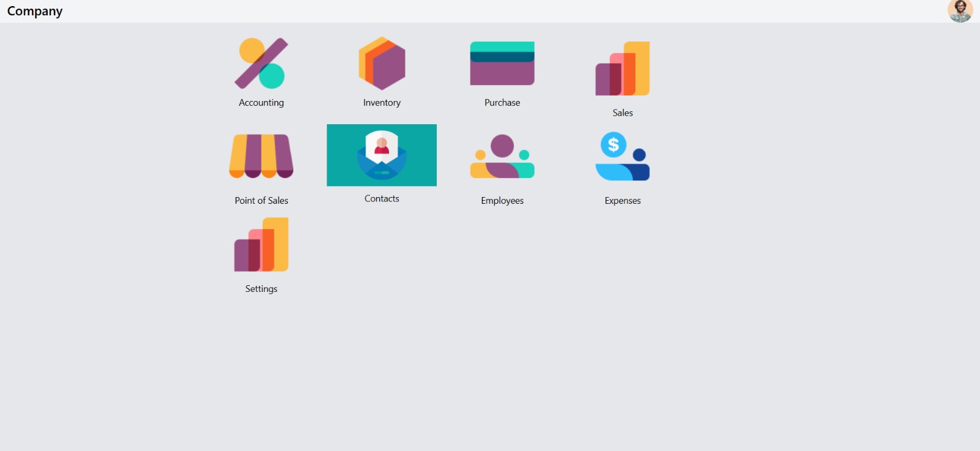Open the Settings app icon

(x=261, y=245)
